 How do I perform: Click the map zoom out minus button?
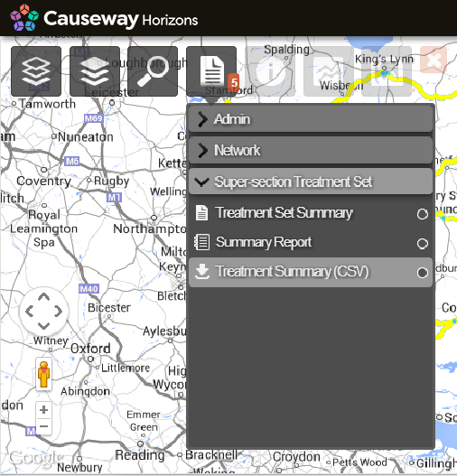[43, 426]
